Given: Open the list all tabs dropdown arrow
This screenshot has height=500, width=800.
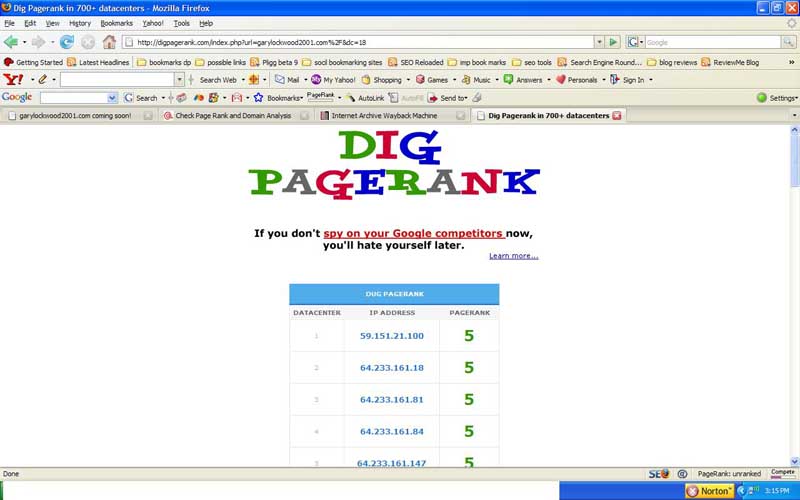Looking at the screenshot, I should [794, 115].
